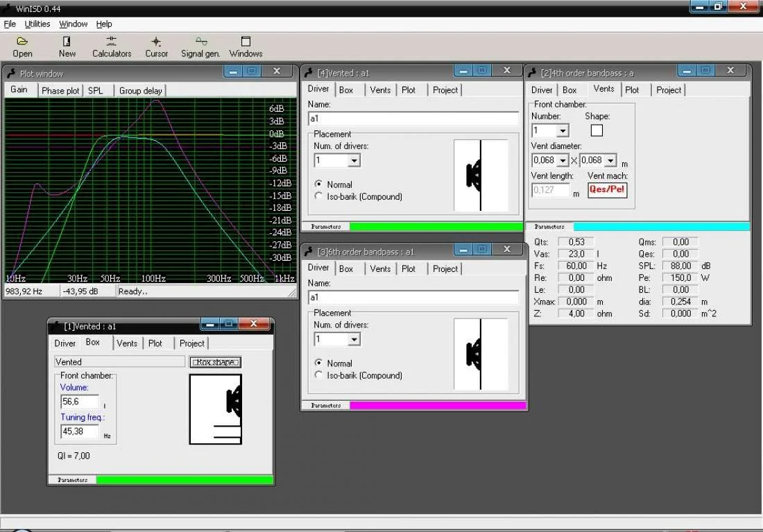Click the Box shape button icon

215,362
